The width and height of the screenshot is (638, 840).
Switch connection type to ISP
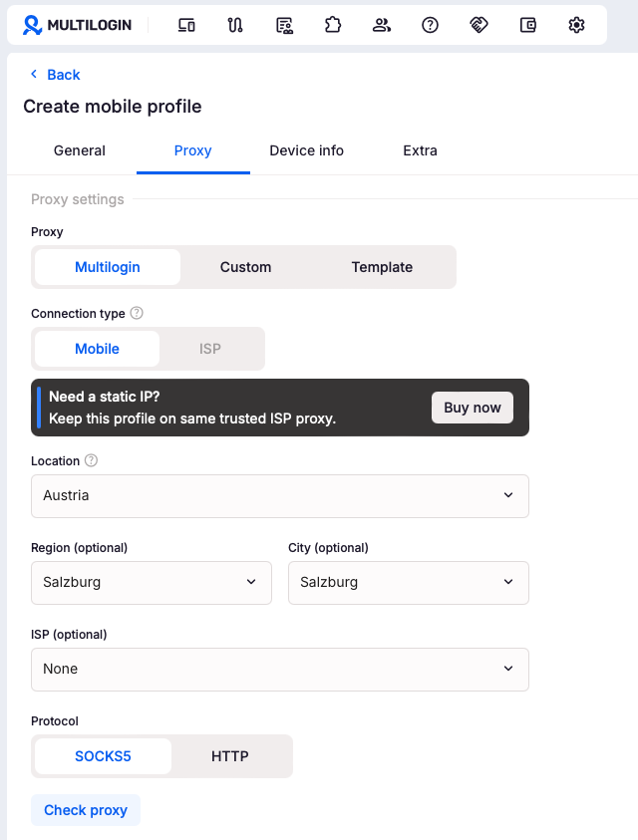click(x=210, y=349)
